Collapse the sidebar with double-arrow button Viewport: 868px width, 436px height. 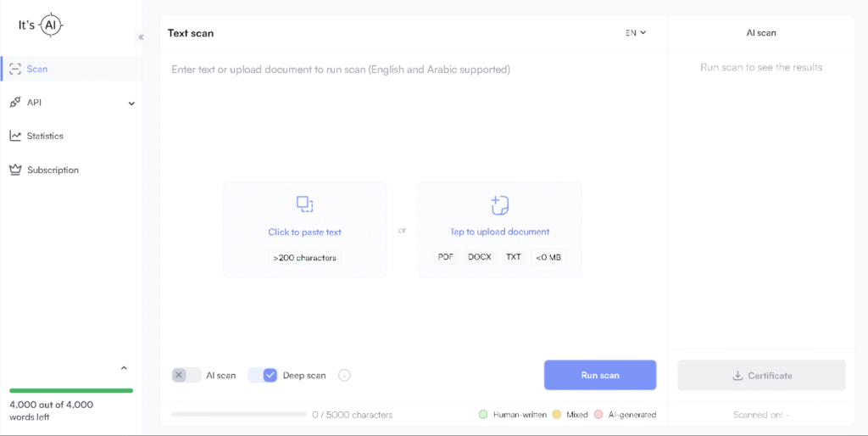coord(141,37)
